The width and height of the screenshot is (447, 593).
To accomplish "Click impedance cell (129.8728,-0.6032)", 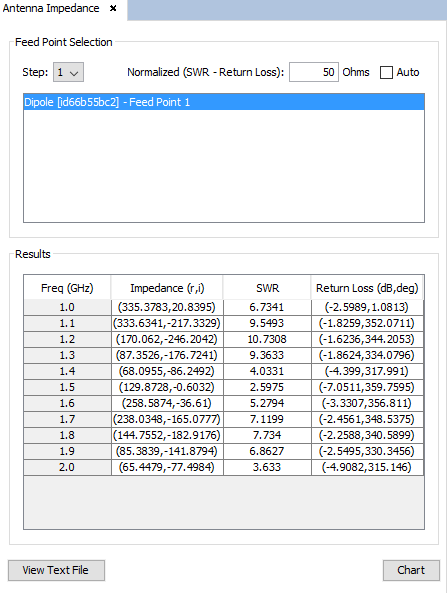I will (x=167, y=387).
